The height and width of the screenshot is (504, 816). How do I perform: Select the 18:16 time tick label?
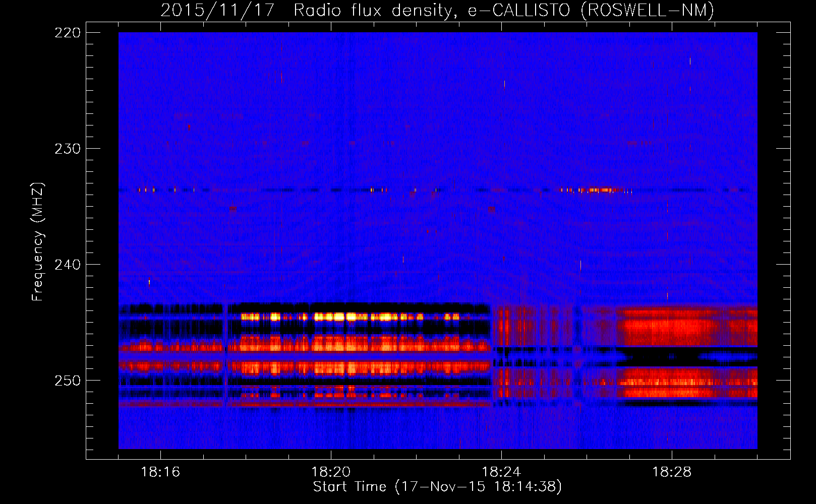point(160,472)
